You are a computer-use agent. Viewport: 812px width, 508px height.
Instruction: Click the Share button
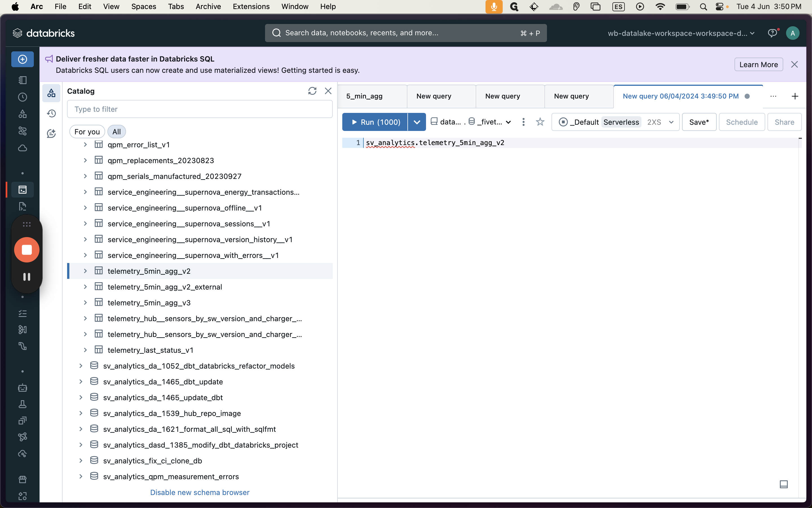coord(784,122)
